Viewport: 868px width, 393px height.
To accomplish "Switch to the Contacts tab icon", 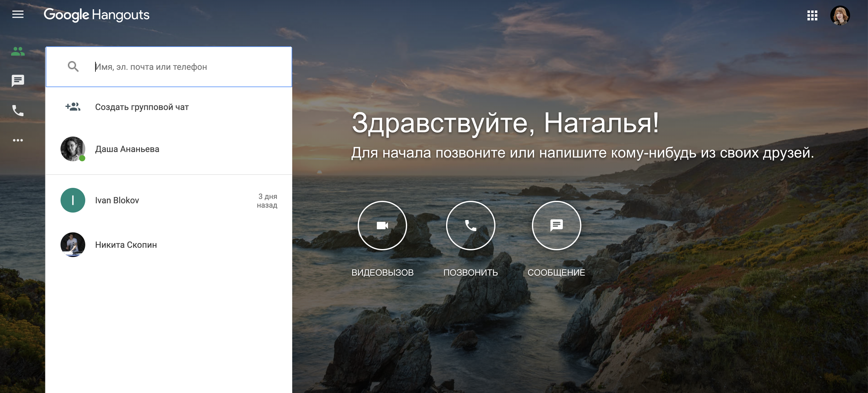I will pos(18,51).
